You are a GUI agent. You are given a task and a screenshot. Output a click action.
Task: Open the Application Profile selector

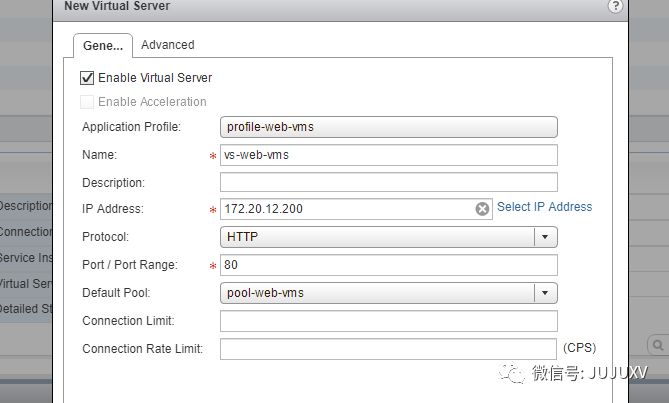pos(389,127)
